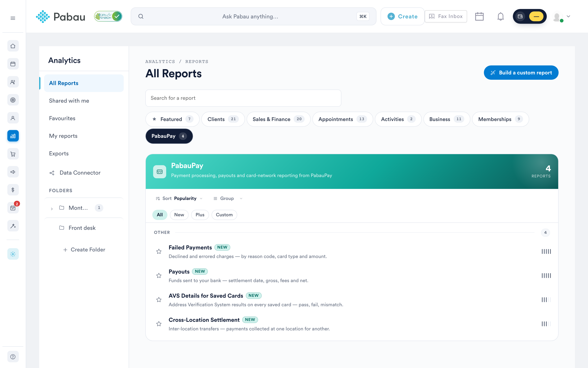Select the PabauPay category tab
This screenshot has width=588, height=368.
(169, 136)
